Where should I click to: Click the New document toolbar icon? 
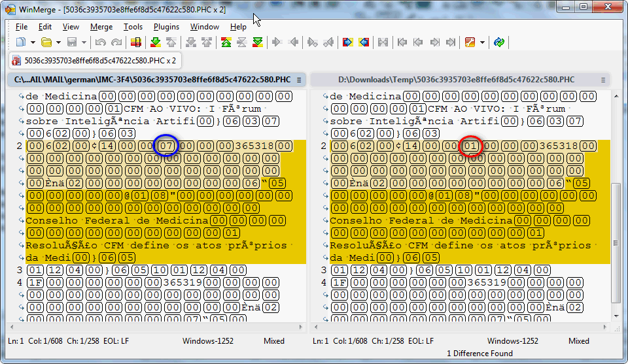click(x=20, y=42)
